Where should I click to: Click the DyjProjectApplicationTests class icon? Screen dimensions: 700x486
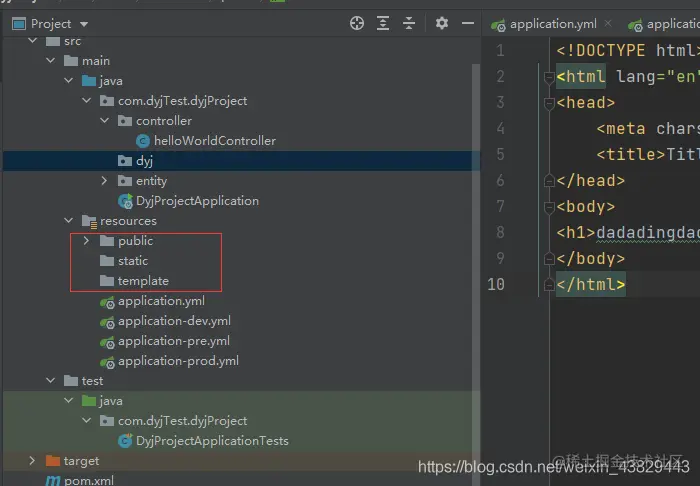tap(125, 441)
